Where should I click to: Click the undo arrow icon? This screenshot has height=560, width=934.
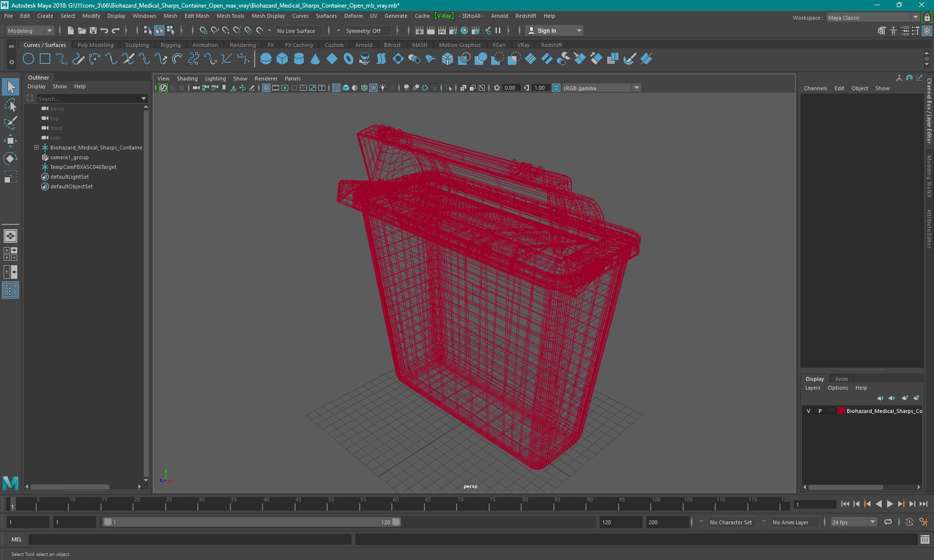click(x=104, y=31)
